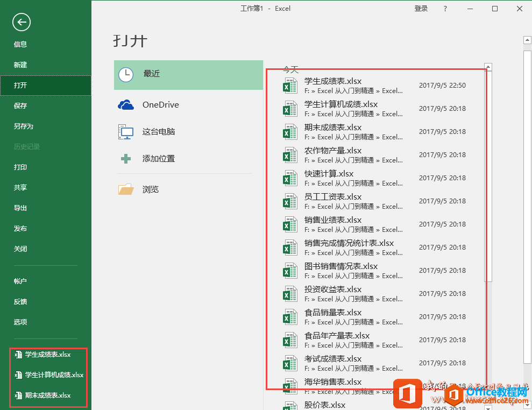Click the back arrow to exit backstage view
The width and height of the screenshot is (532, 410).
pyautogui.click(x=21, y=22)
